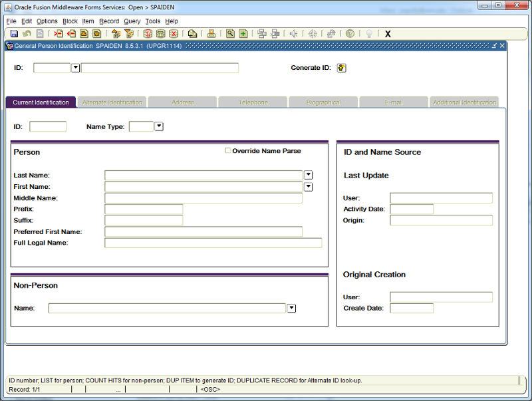
Task: Click the Execute Query toolbar icon
Action: pyautogui.click(x=161, y=34)
